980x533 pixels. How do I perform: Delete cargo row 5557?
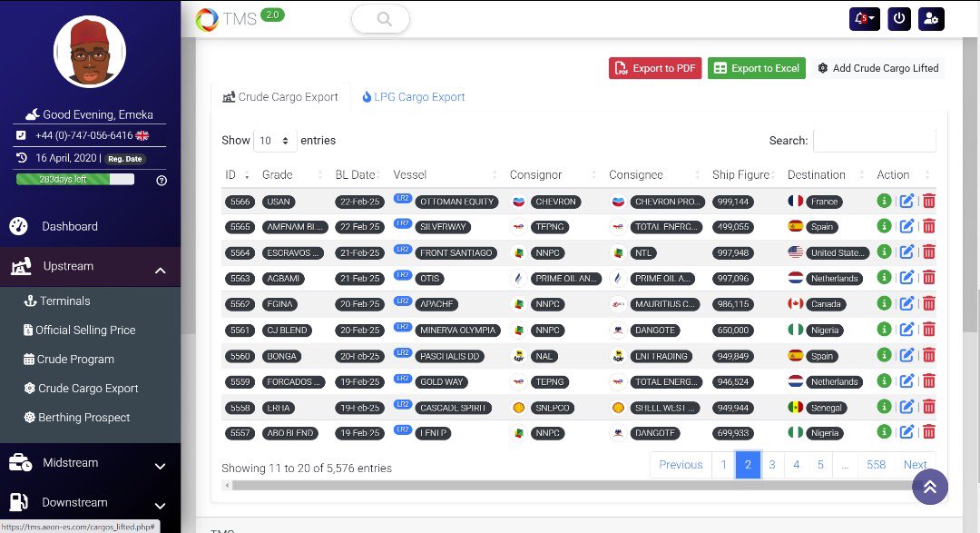point(929,431)
